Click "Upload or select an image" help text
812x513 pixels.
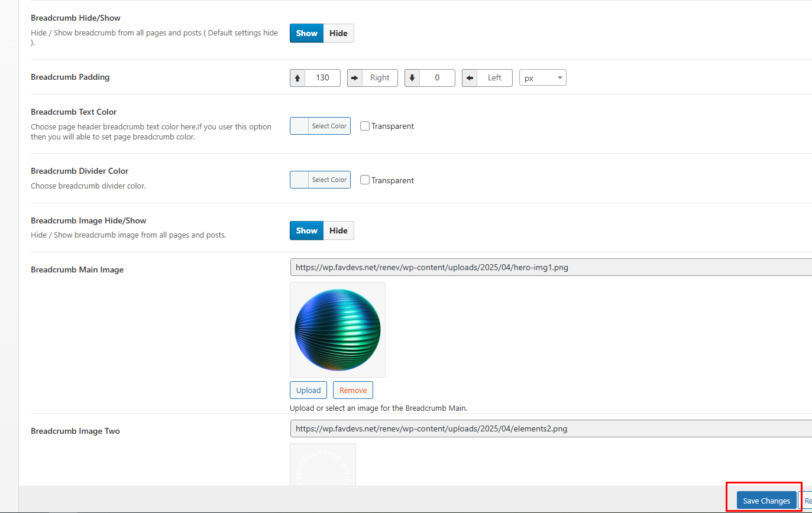pyautogui.click(x=378, y=408)
